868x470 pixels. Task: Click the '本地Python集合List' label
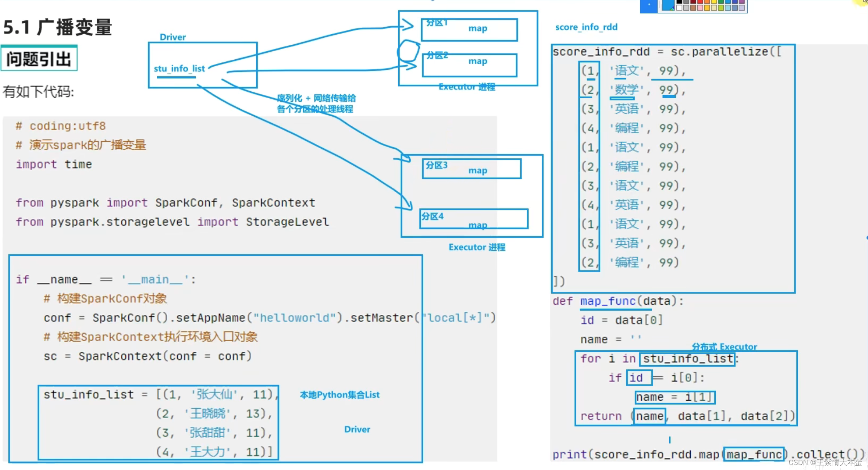340,395
